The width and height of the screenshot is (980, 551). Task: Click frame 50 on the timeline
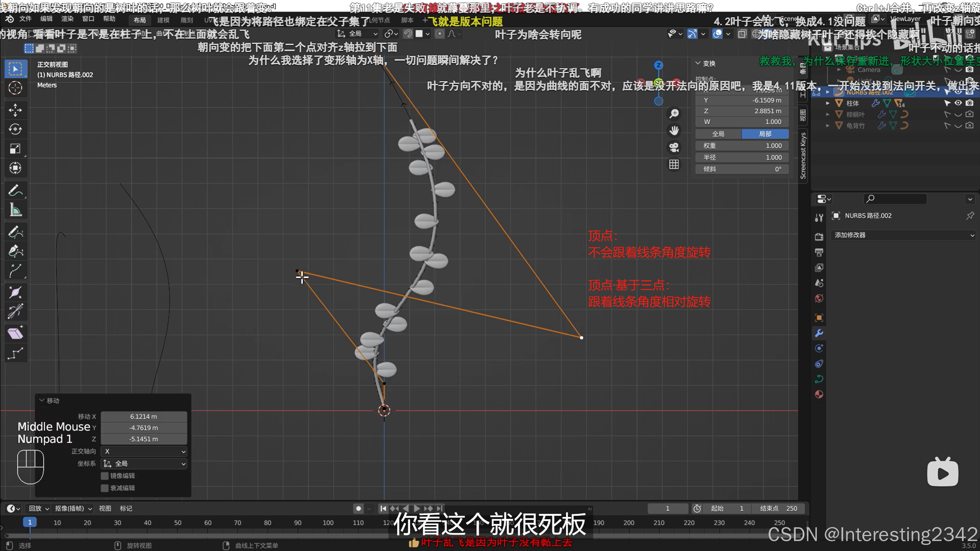[178, 522]
